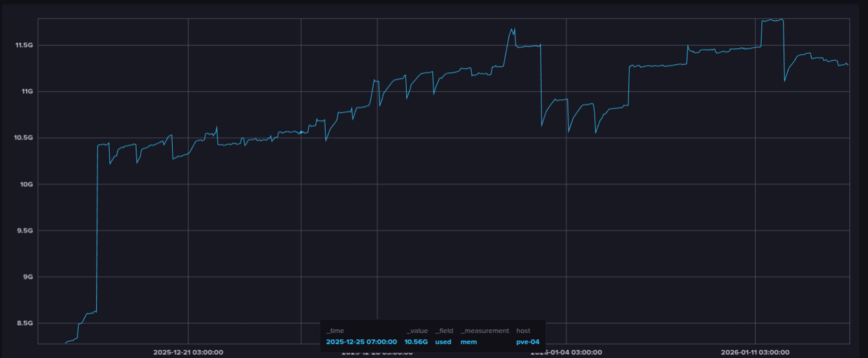Click the 8.5G y-axis label
The image size is (868, 358).
coord(25,323)
